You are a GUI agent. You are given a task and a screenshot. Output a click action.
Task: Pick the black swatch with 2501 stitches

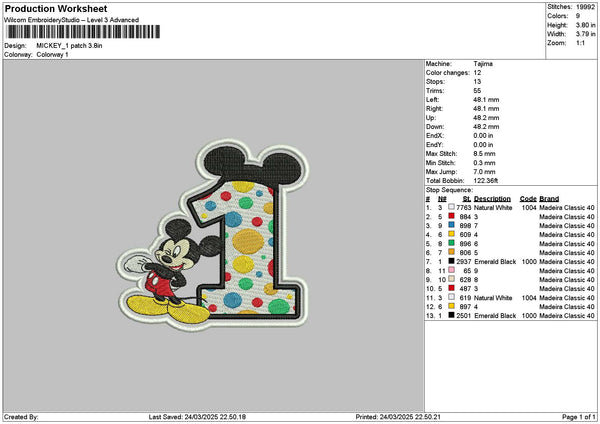pos(452,315)
